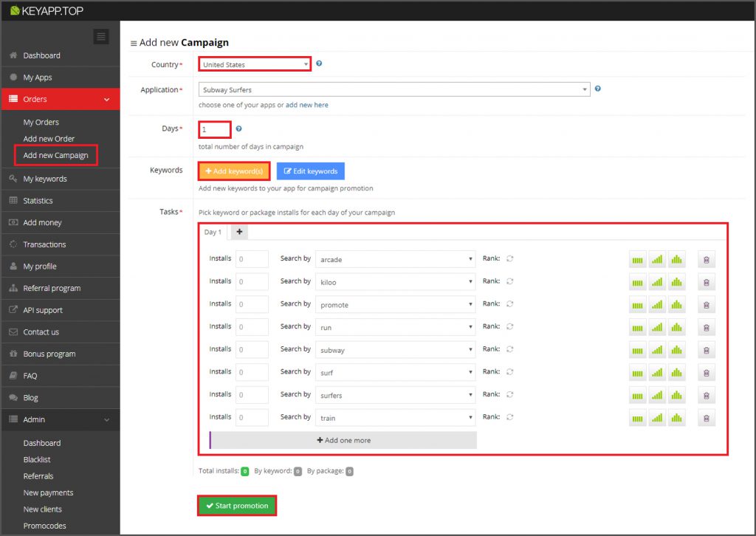Open My keywords in sidebar

45,179
